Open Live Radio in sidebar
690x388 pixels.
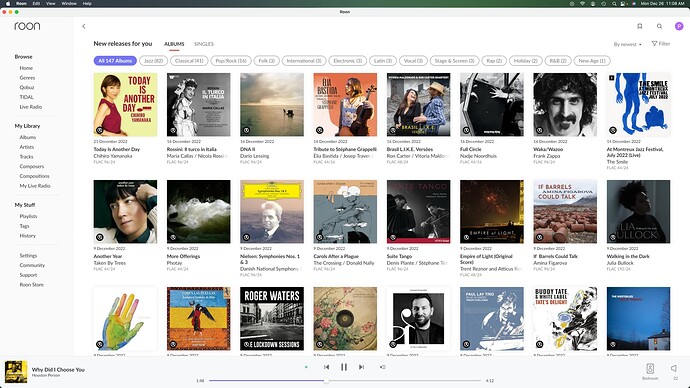31,107
